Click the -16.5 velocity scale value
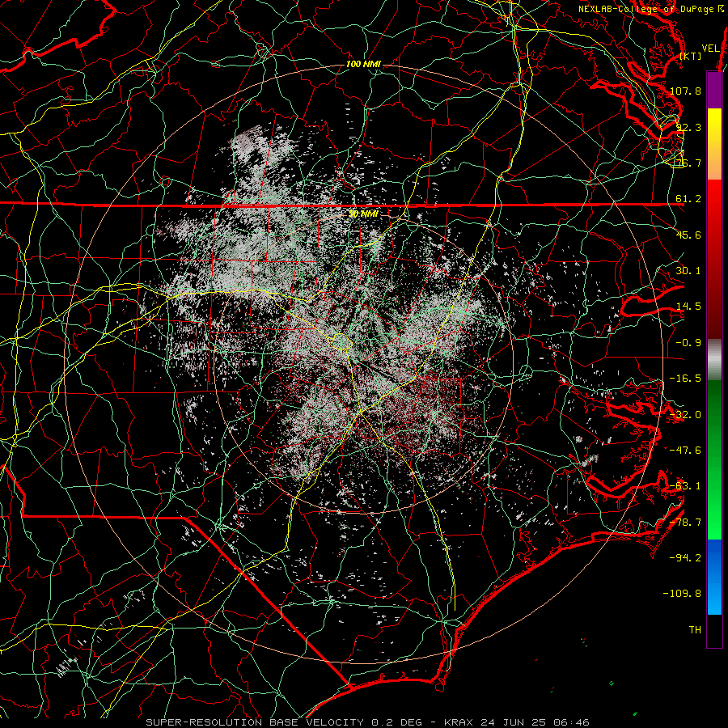 685,379
